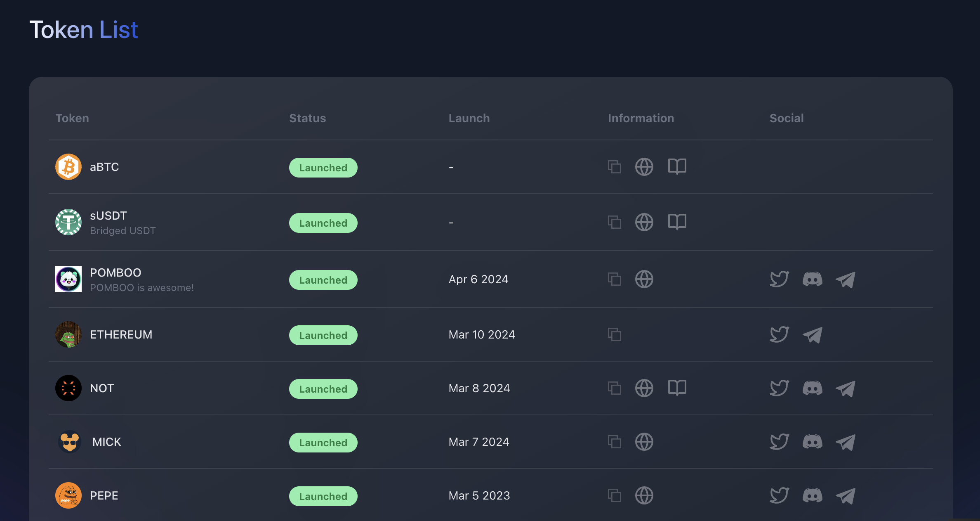Click the Token column header

[x=72, y=118]
